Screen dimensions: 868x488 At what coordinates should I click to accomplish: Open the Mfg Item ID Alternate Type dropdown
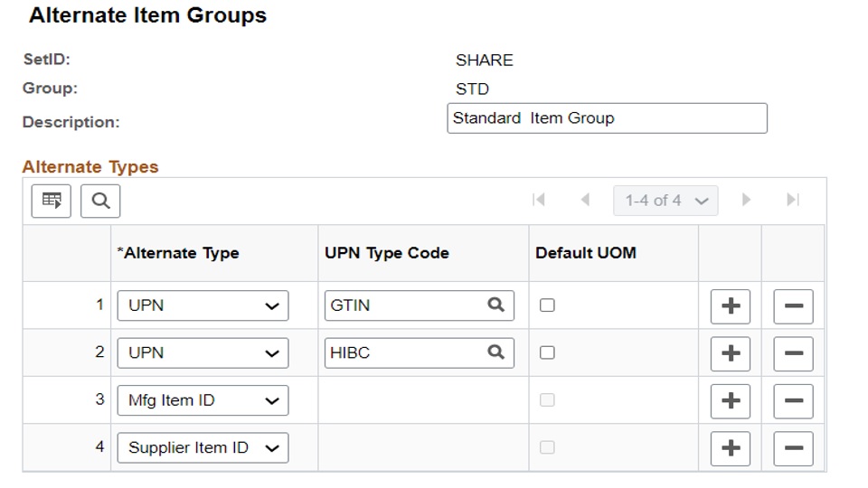point(203,400)
